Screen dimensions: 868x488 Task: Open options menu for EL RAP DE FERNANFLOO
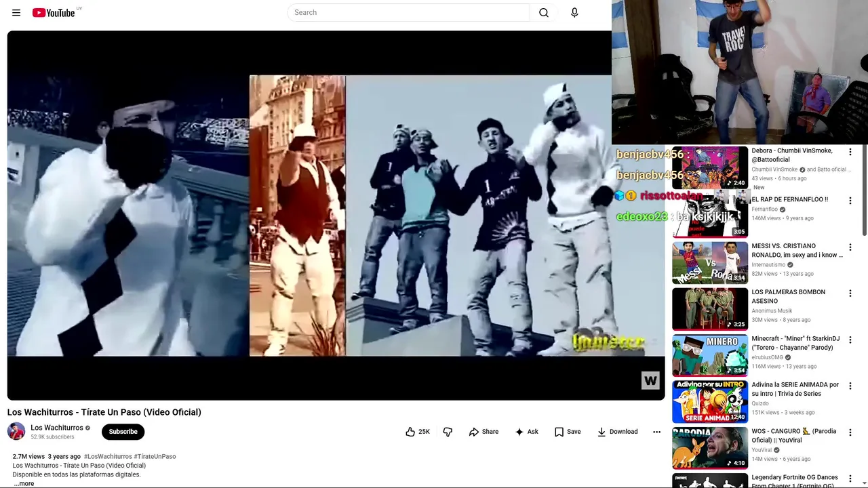(850, 201)
